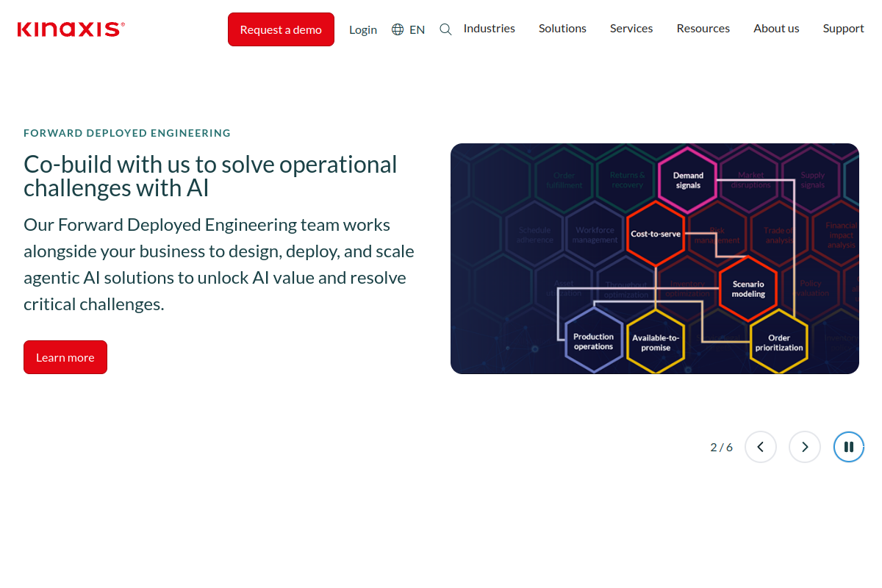Open the search magnifier icon
This screenshot has width=882, height=588.
[x=445, y=29]
